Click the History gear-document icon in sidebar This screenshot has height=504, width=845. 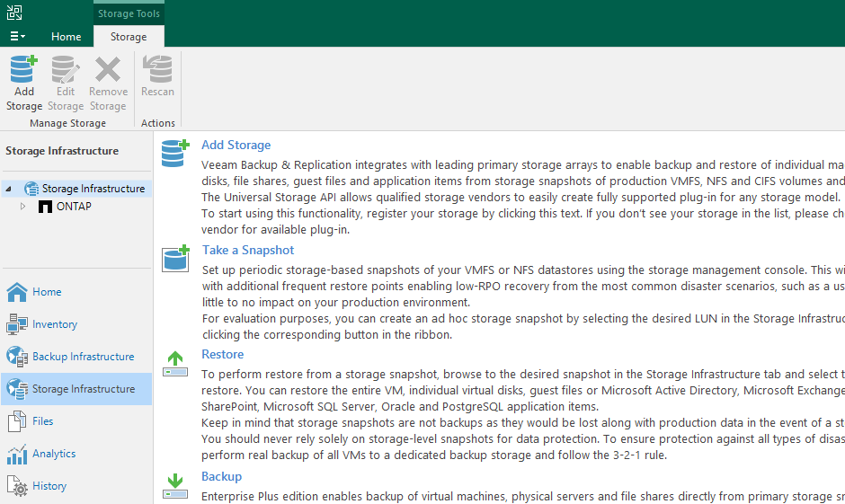click(17, 486)
